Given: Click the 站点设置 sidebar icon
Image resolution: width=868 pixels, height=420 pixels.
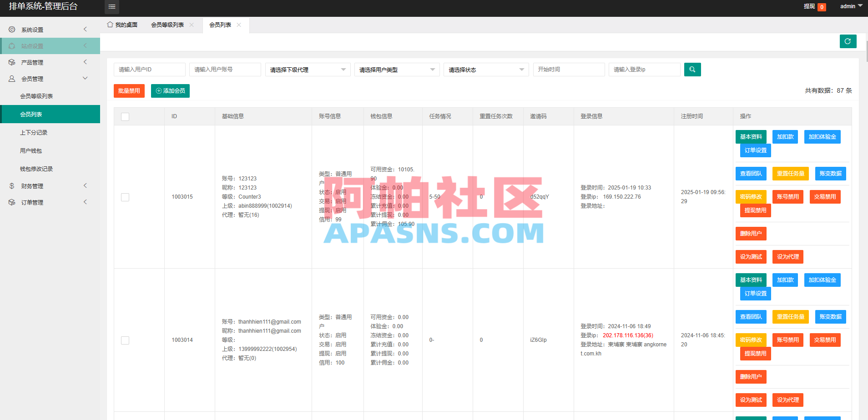Looking at the screenshot, I should click(x=12, y=45).
